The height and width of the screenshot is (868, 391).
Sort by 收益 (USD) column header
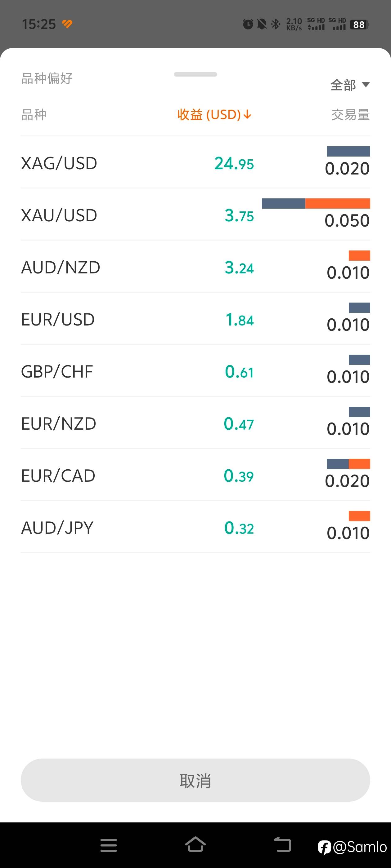[214, 115]
